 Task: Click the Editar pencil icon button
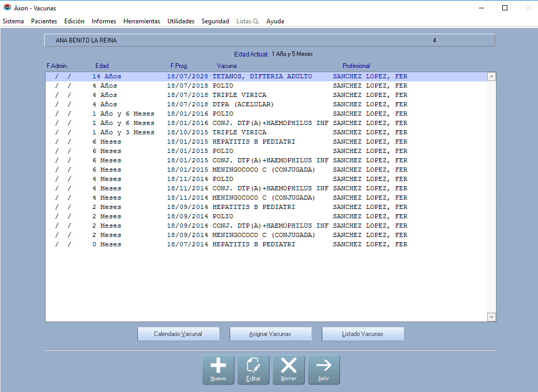coord(253,369)
